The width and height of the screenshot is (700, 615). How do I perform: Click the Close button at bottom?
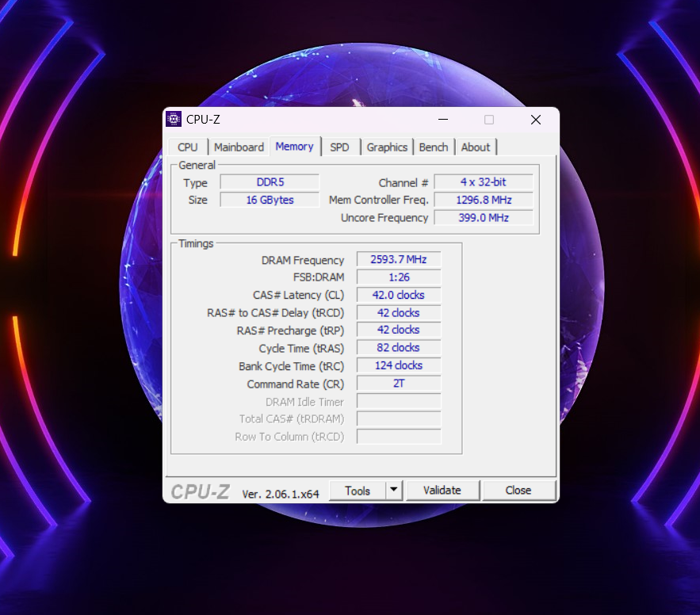pyautogui.click(x=518, y=491)
